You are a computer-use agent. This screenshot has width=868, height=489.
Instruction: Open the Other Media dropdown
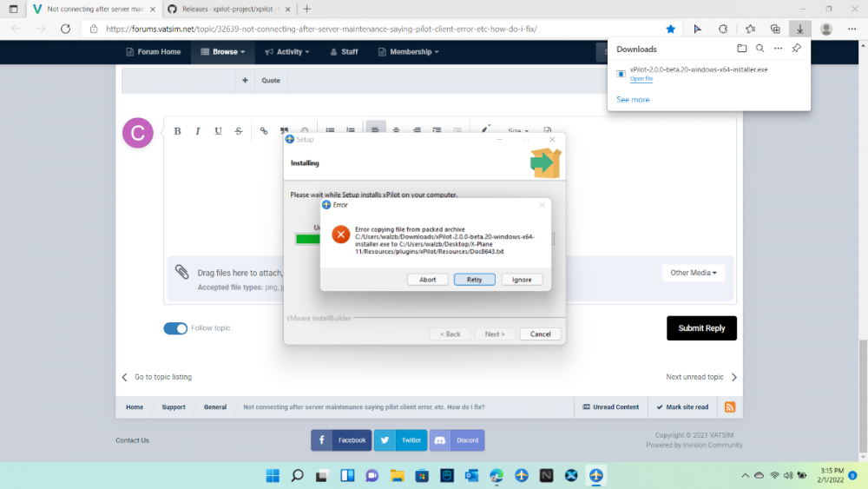pyautogui.click(x=693, y=273)
